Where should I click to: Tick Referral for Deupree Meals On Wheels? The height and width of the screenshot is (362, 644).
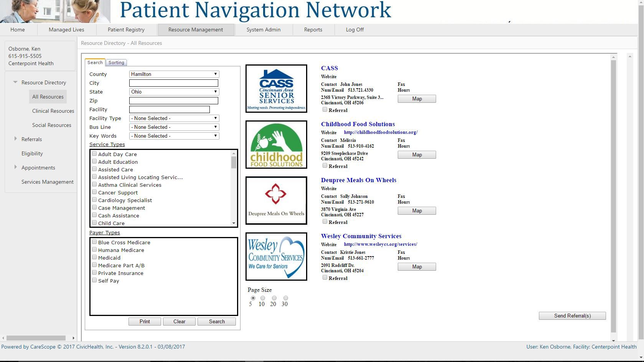click(325, 222)
